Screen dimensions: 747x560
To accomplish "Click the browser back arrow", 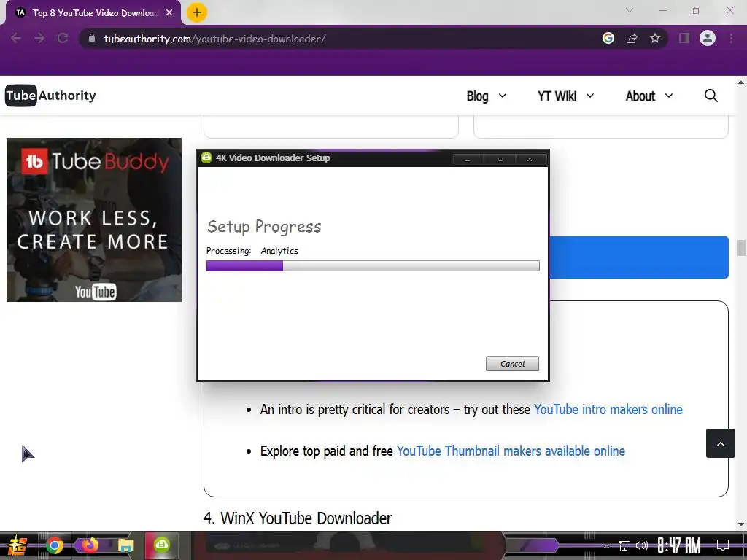I will [x=16, y=38].
